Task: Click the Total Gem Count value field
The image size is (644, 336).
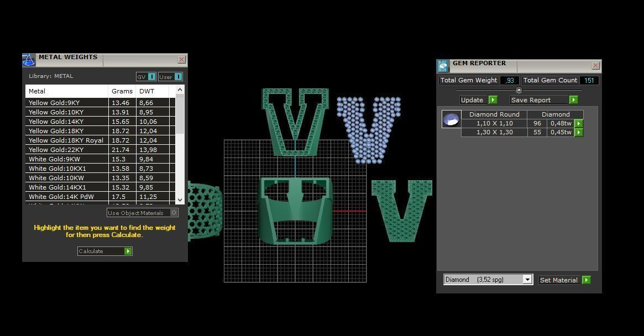Action: pos(589,81)
